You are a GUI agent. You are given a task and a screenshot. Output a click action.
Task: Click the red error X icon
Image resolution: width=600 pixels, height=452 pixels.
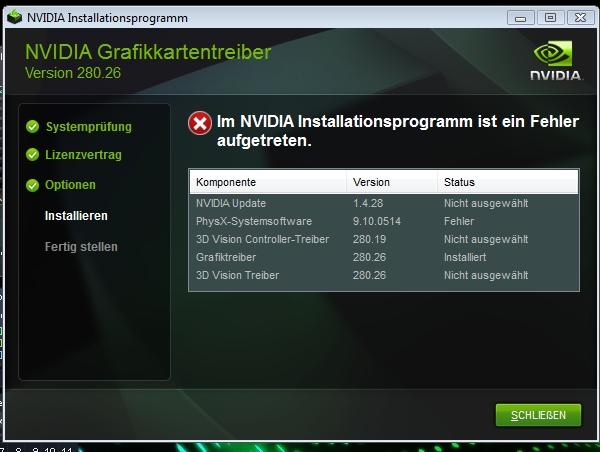point(200,123)
